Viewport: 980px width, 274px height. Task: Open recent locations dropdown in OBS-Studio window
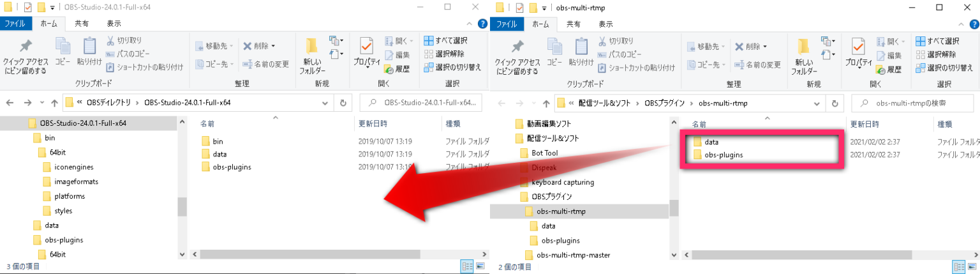43,102
